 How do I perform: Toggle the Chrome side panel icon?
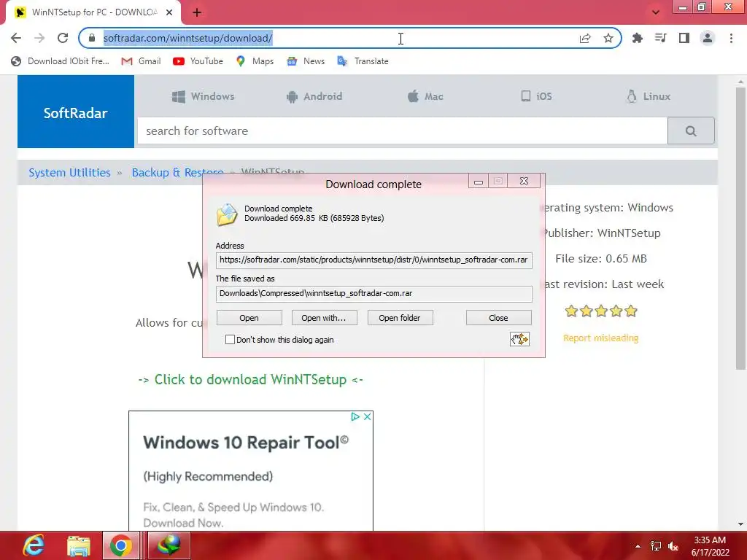pos(684,38)
